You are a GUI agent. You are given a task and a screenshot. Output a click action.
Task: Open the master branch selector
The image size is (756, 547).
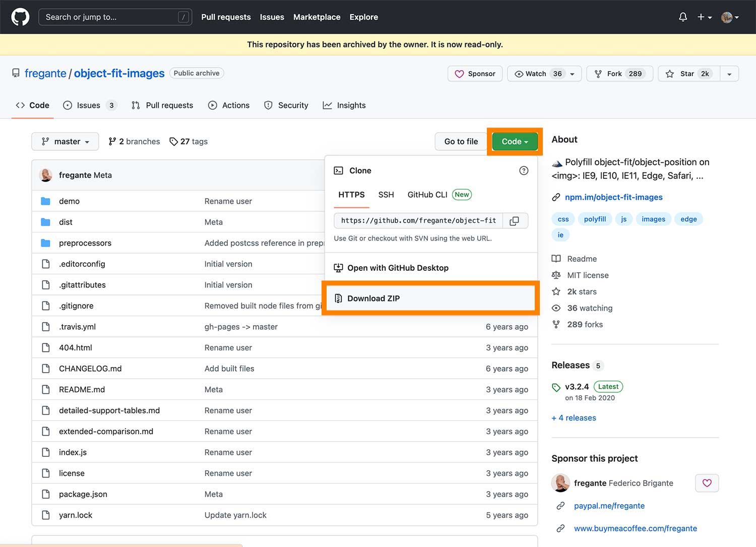coord(65,142)
